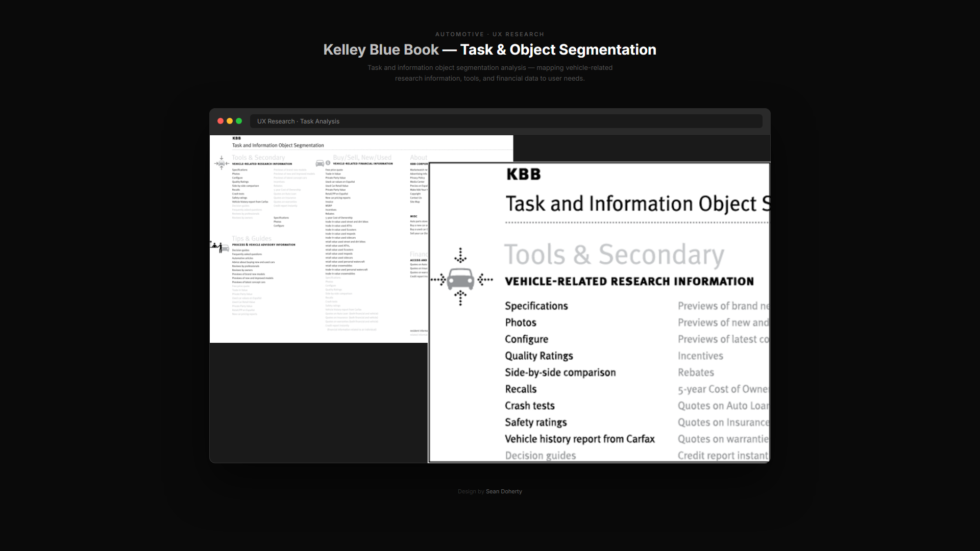The image size is (980, 551).
Task: Click the AUTOMOTIVE · UX RESEARCH category label
Action: (x=489, y=34)
